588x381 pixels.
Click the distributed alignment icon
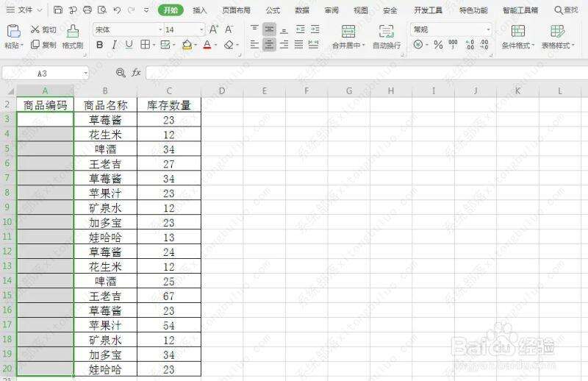pos(314,45)
